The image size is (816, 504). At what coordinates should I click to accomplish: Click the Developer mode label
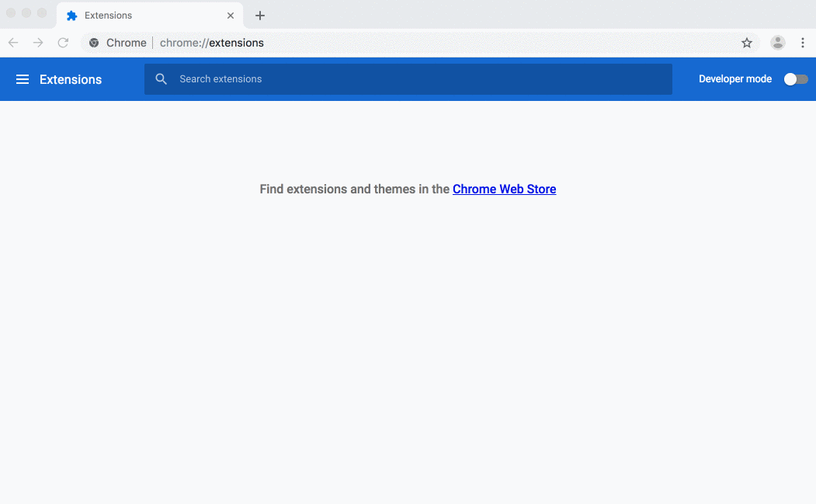(734, 79)
